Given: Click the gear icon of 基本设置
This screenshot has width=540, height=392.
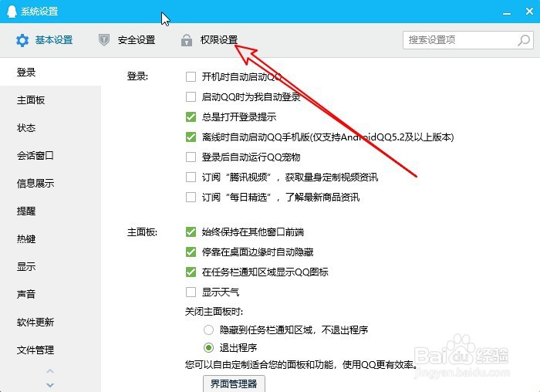Looking at the screenshot, I should click(22, 40).
